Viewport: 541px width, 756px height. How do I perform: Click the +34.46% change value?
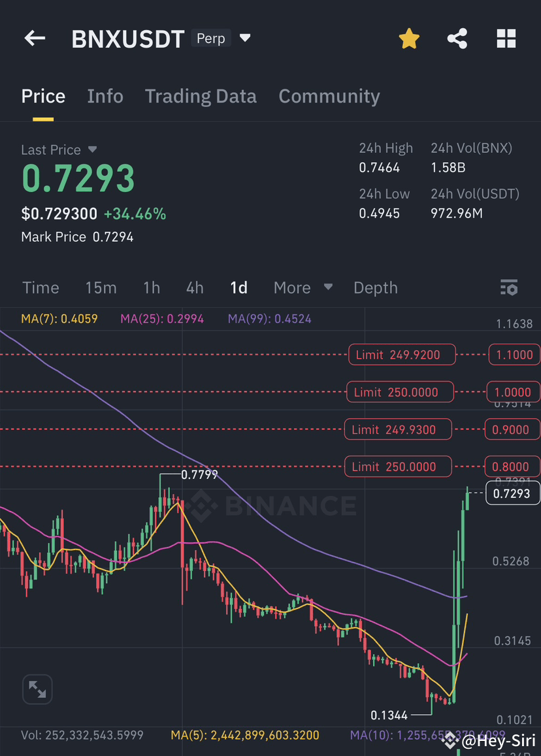(135, 214)
